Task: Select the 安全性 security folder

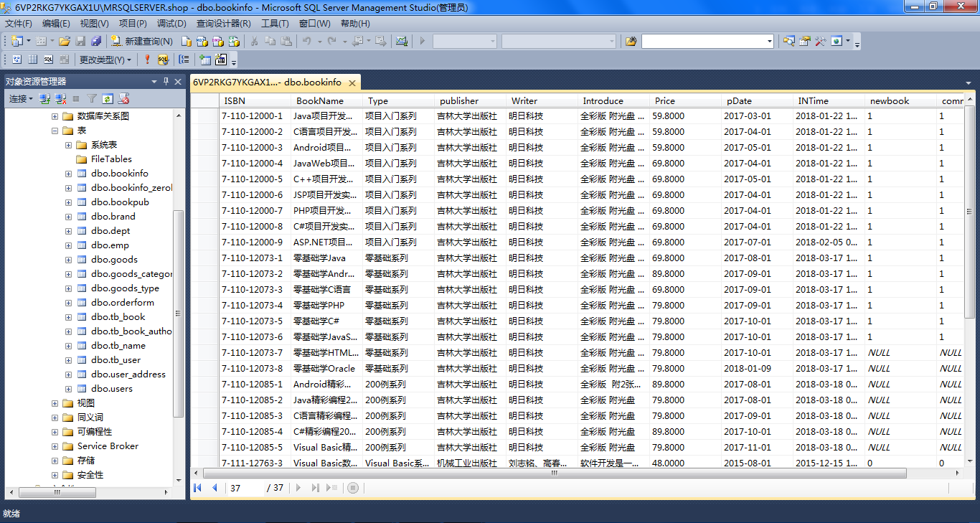Action: [90, 475]
